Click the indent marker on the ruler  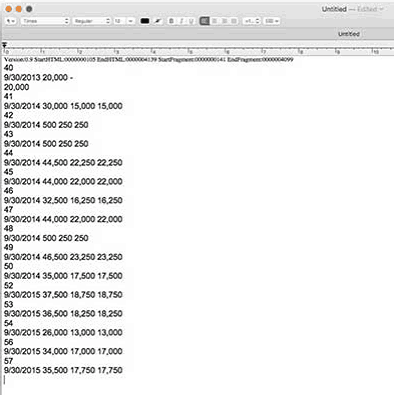[4, 45]
